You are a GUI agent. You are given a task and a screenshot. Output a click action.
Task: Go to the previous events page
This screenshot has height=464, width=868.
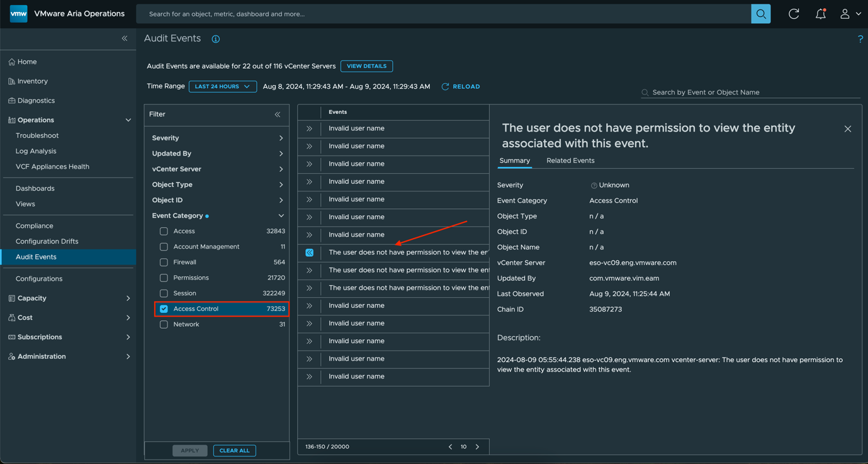pyautogui.click(x=450, y=447)
